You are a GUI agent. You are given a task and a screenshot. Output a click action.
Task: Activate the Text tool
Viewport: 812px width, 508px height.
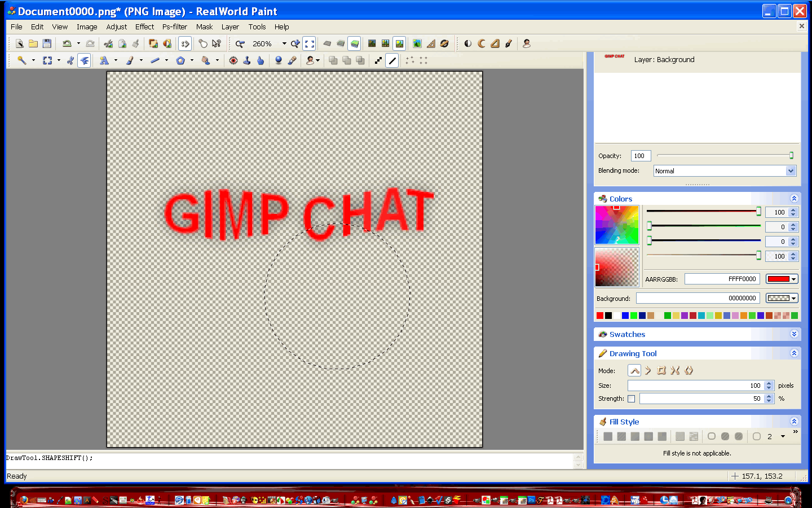click(105, 60)
